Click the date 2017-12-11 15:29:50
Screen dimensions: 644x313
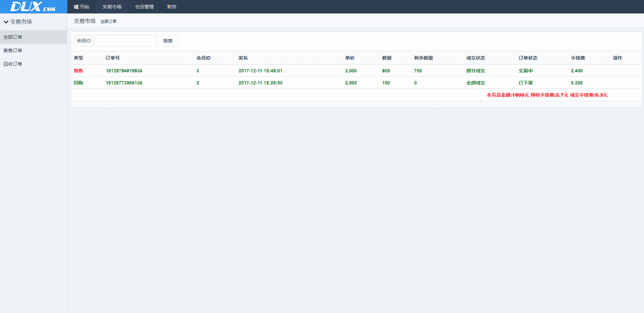260,83
